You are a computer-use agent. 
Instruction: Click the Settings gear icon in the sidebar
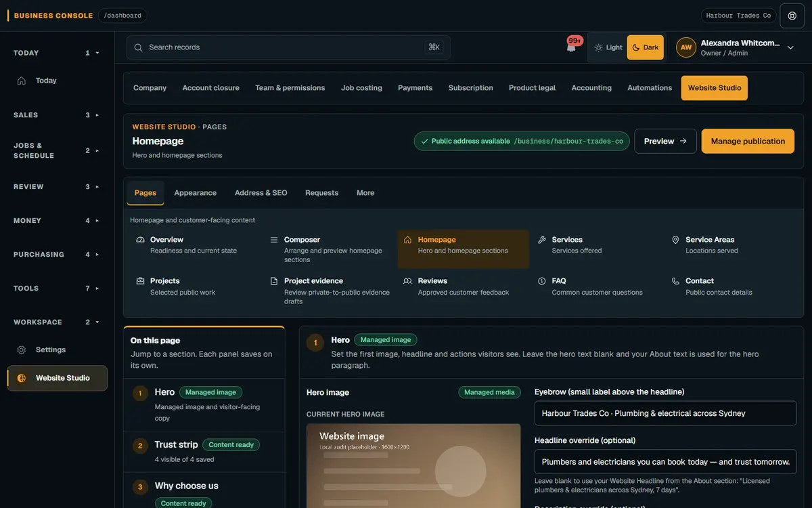22,350
